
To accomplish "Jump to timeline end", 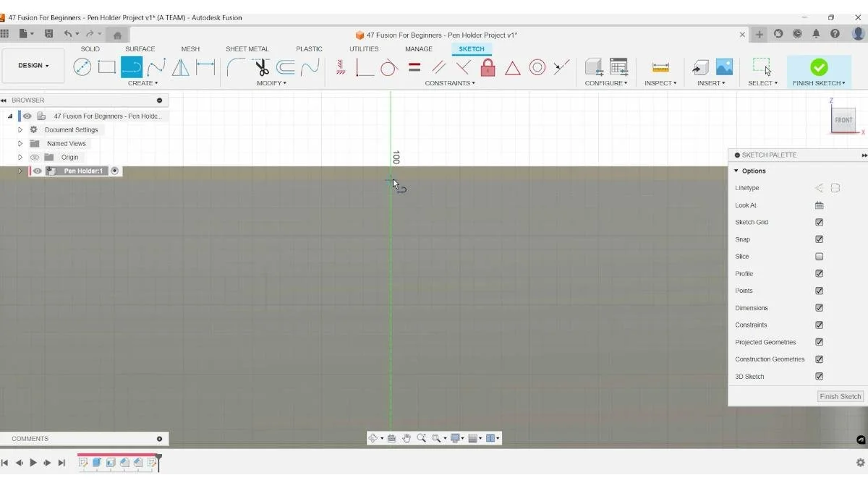I will click(61, 463).
